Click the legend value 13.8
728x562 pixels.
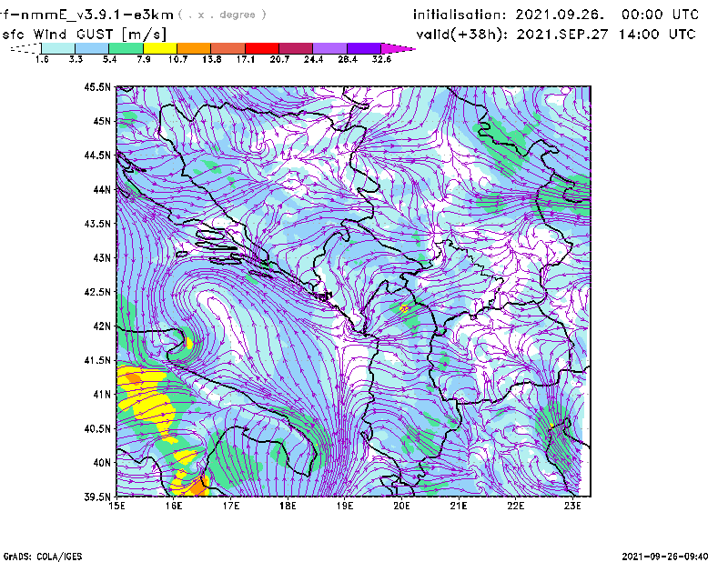tap(212, 59)
